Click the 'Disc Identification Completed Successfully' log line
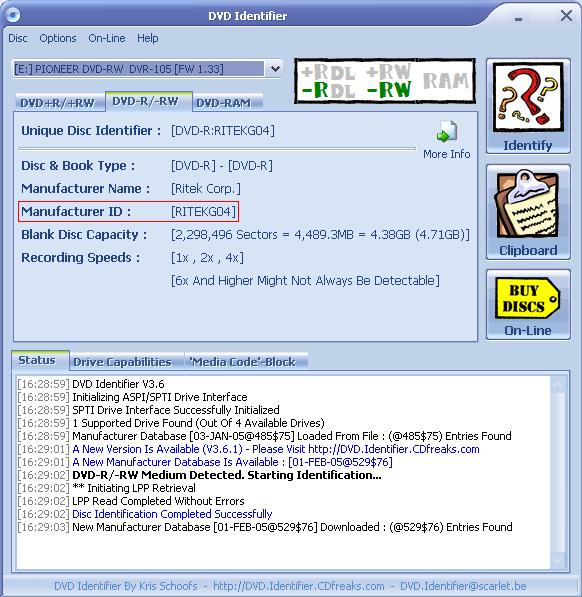Image resolution: width=582 pixels, height=597 pixels. 172,514
